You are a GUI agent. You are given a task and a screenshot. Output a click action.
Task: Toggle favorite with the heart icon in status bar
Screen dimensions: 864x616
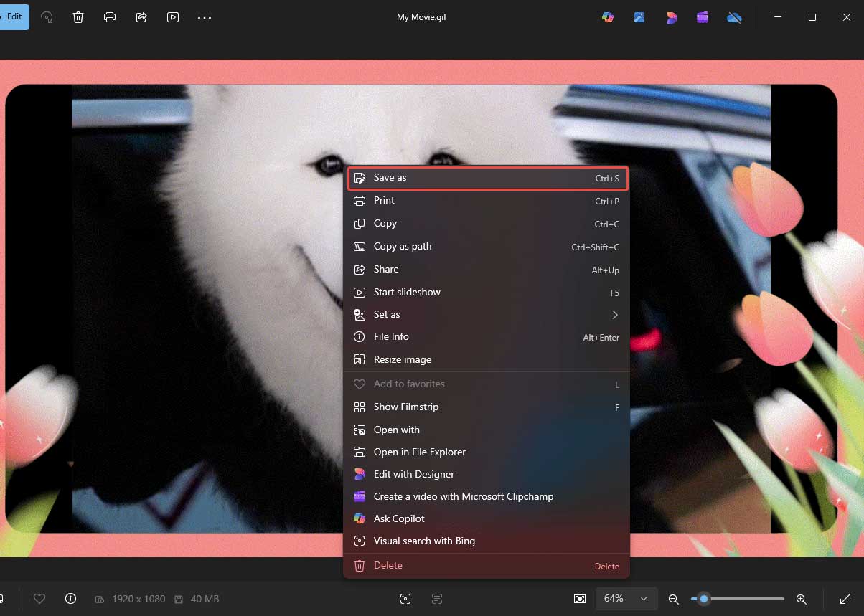tap(39, 599)
